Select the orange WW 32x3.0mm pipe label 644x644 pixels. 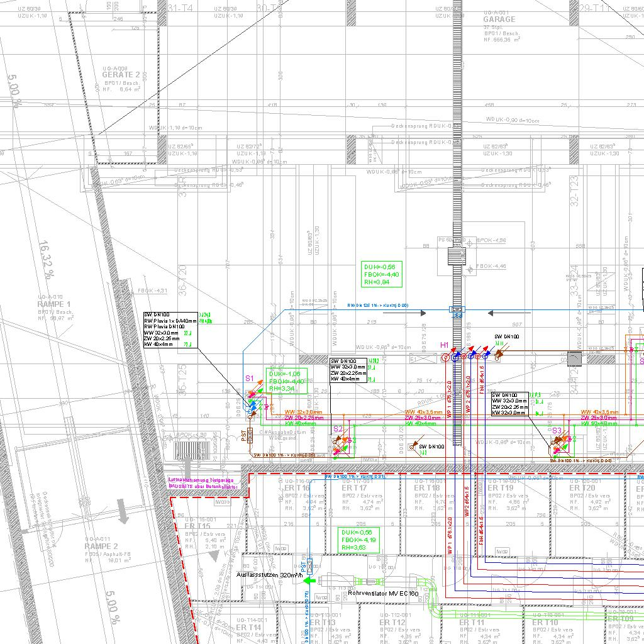point(304,412)
